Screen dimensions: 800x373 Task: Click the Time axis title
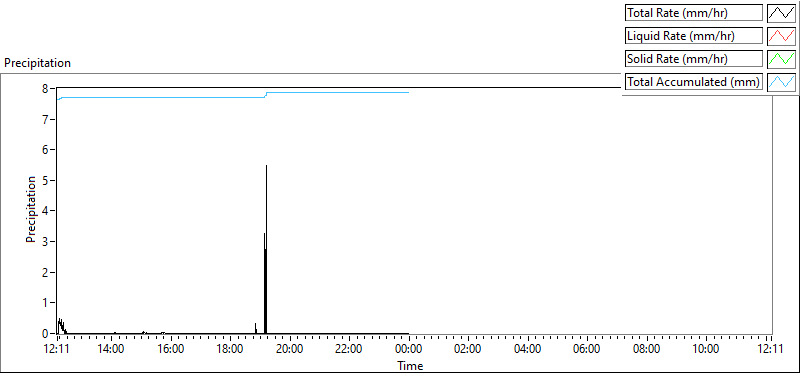(410, 365)
